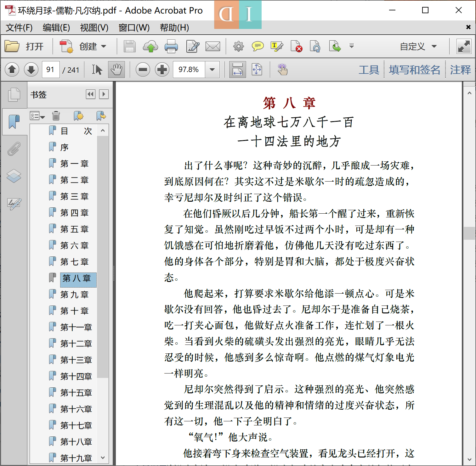This screenshot has height=466, width=476.
Task: Go to previous page arrow
Action: (12, 70)
